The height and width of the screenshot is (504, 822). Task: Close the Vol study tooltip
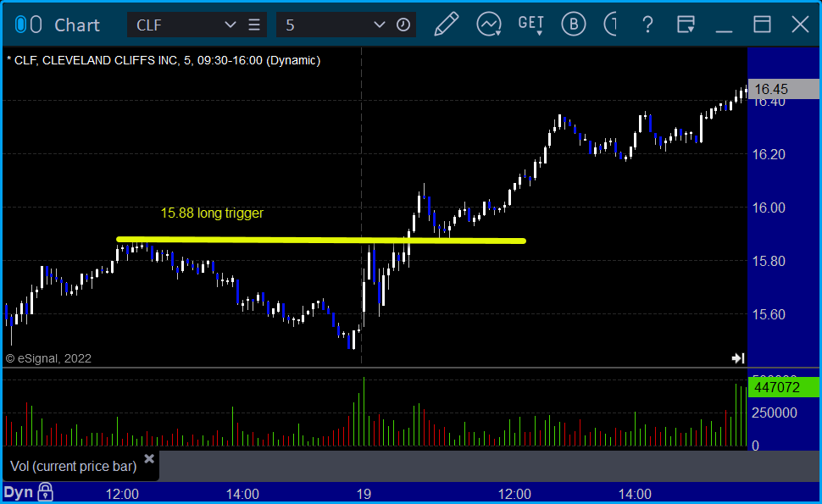[149, 459]
